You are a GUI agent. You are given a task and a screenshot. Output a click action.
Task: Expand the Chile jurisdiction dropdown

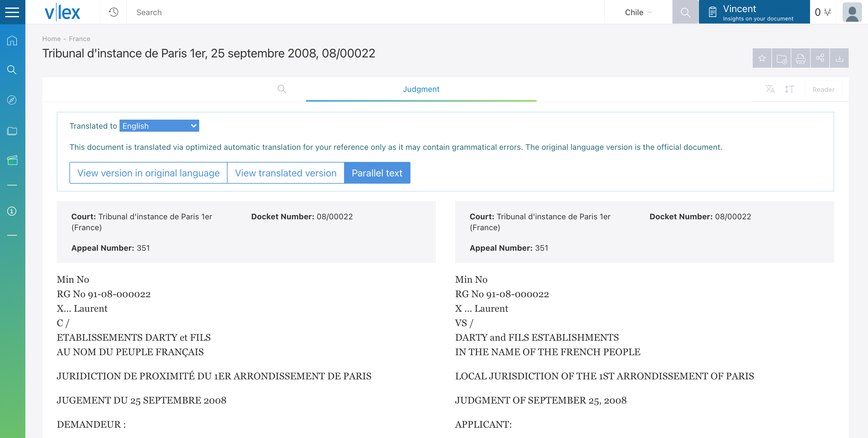coord(639,12)
